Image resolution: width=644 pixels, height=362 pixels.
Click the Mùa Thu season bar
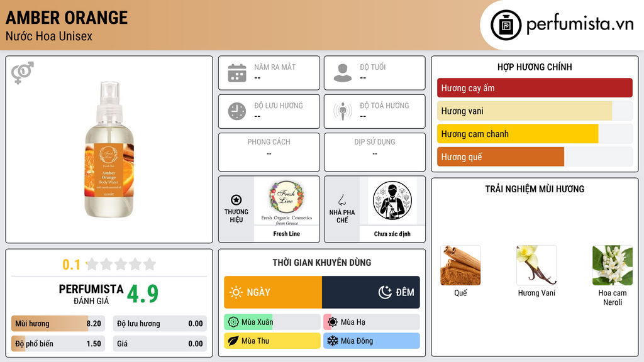click(x=272, y=341)
